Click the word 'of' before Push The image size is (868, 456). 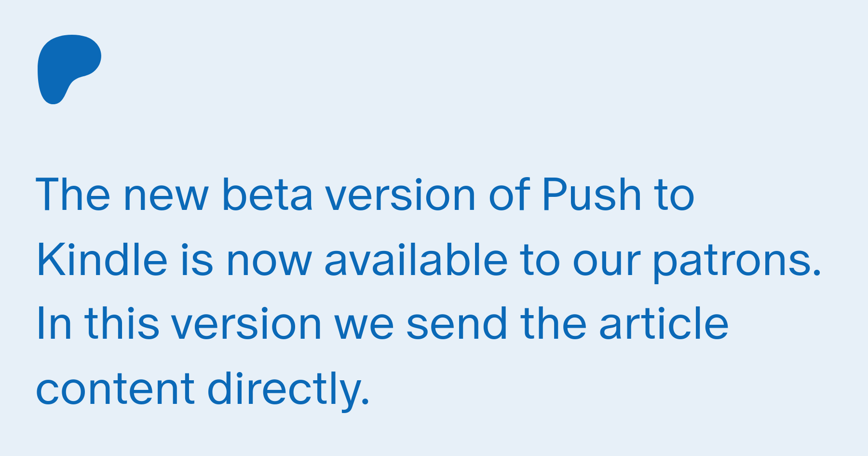[x=509, y=194]
